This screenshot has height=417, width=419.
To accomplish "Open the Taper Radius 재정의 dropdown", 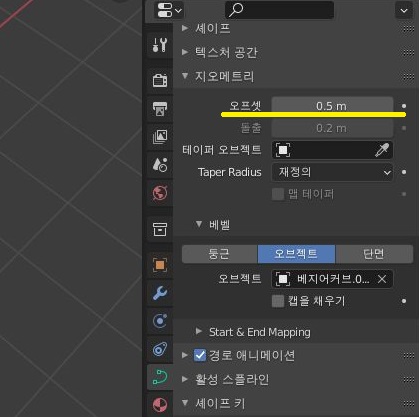I will click(332, 172).
